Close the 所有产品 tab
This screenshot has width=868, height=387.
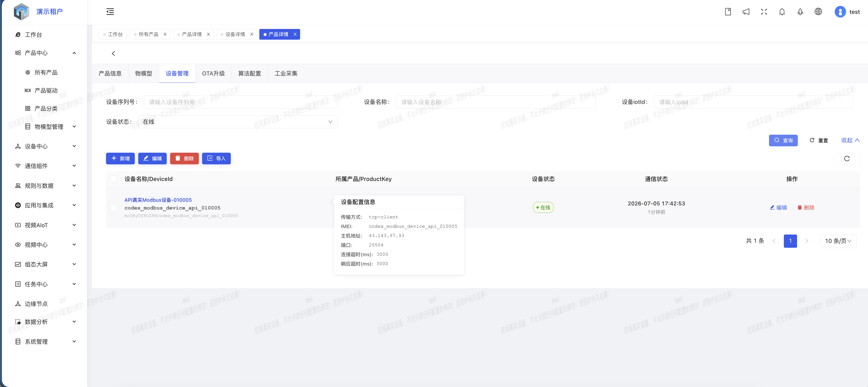coord(165,34)
